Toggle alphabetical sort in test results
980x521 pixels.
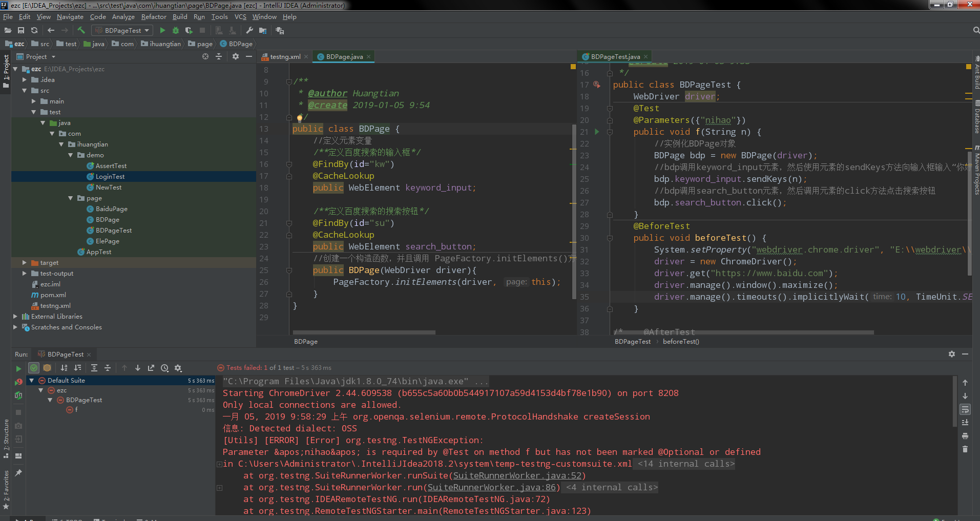64,368
